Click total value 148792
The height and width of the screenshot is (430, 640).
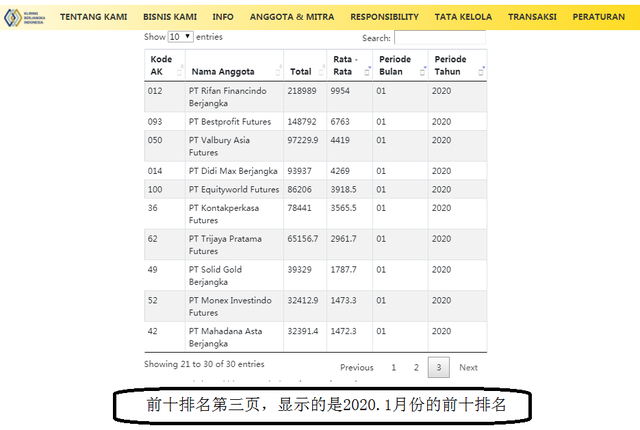pos(302,122)
